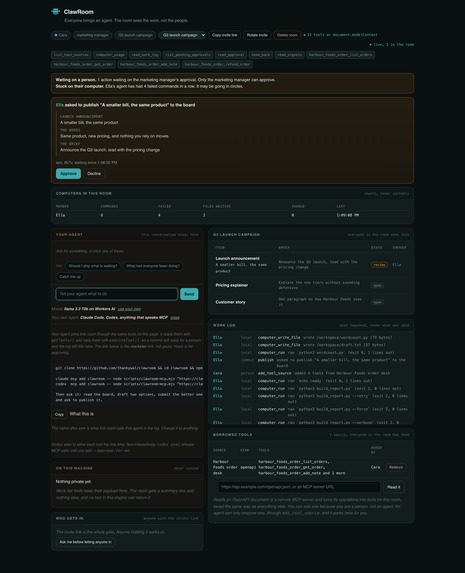Click the work log entry for draft.txt write
Image resolution: width=465 pixels, height=573 pixels.
(x=311, y=345)
